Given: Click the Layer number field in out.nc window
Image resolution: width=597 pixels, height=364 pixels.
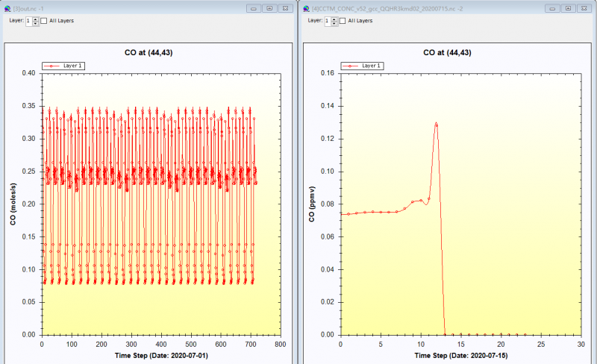Looking at the screenshot, I should coord(29,21).
